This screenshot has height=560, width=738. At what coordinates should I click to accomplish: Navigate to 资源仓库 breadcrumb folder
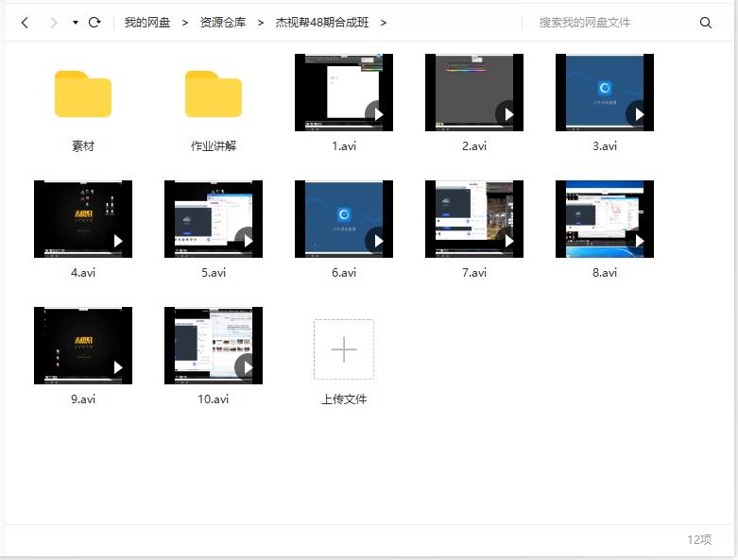[x=222, y=23]
